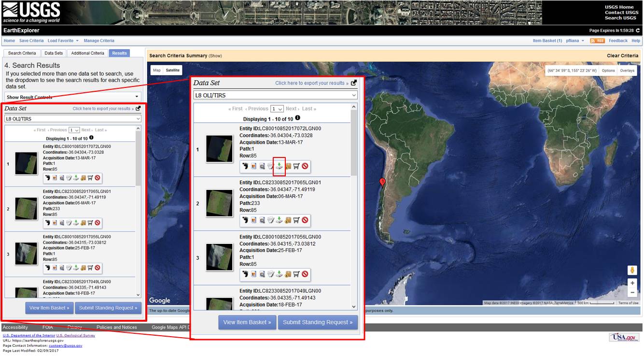Switch to the Additional Criteria tab
This screenshot has width=644, height=356.
87,53
